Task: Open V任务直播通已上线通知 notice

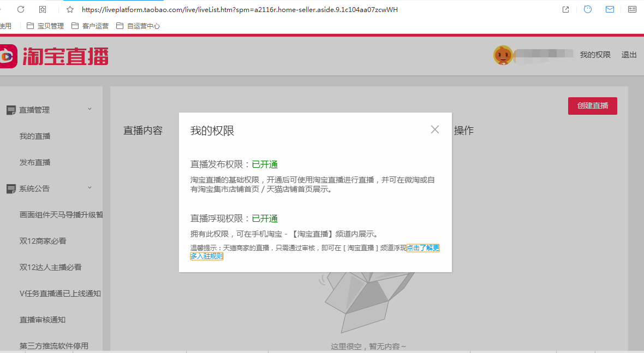Action: pos(60,293)
